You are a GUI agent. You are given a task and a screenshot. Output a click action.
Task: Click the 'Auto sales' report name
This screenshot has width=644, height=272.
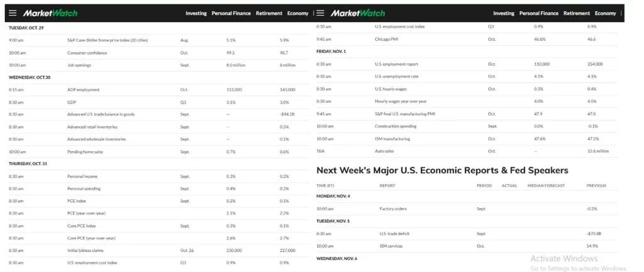(384, 151)
